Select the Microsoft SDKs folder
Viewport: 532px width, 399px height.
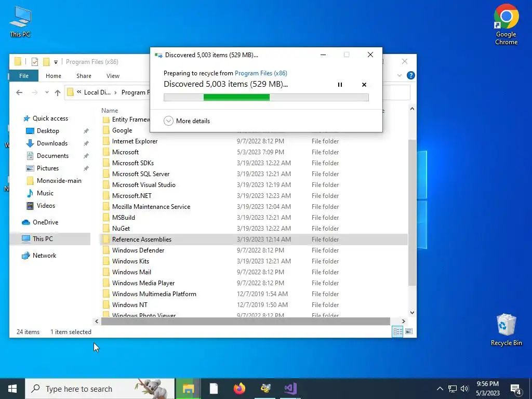coord(132,163)
